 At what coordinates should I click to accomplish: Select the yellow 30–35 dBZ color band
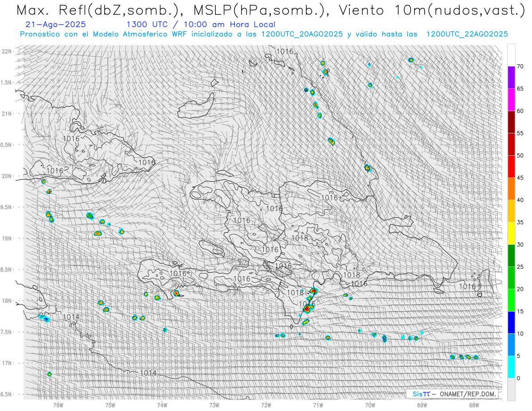coord(511,233)
